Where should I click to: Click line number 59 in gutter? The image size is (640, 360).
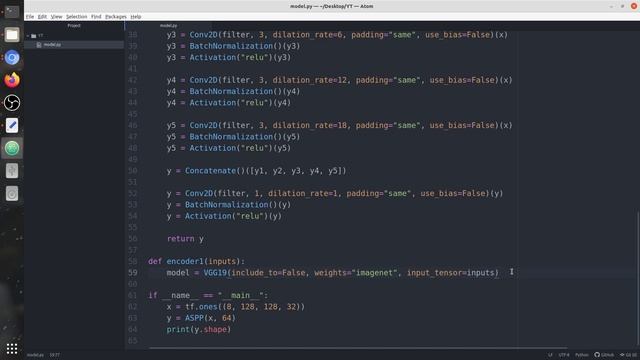tap(133, 273)
